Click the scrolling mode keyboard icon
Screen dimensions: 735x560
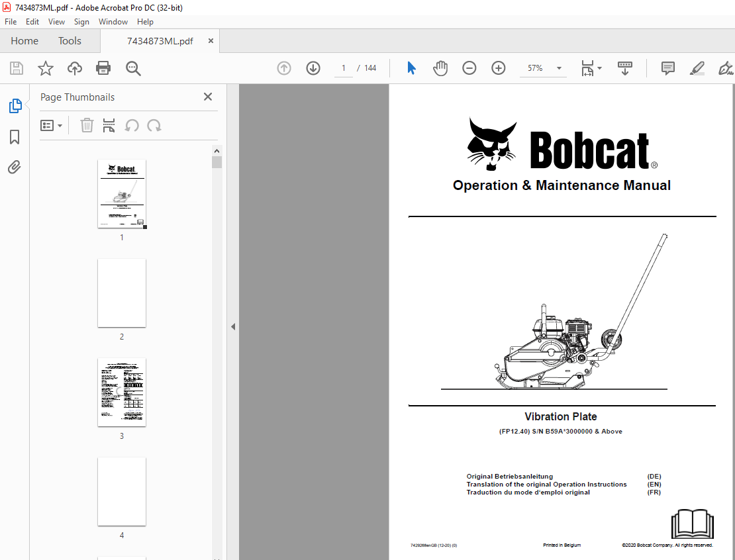click(625, 68)
